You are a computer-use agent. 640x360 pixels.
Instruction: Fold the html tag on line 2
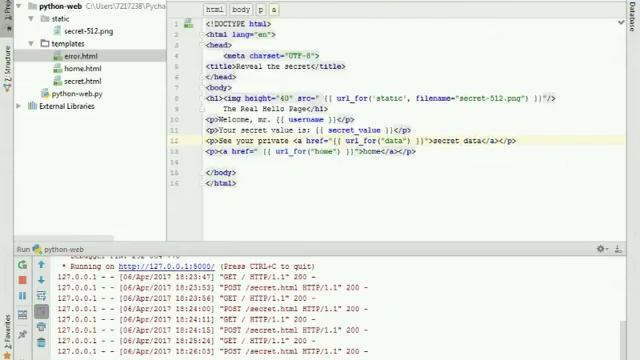(x=202, y=35)
